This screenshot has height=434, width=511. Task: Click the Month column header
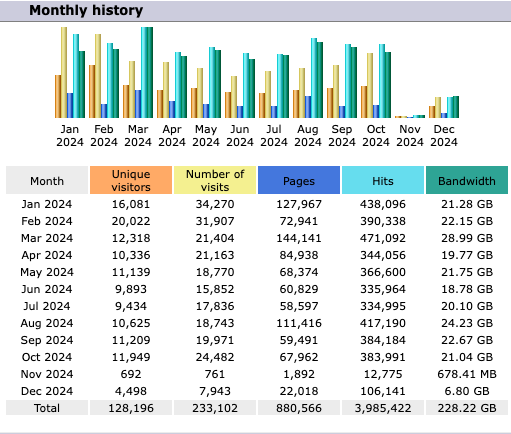tap(47, 180)
